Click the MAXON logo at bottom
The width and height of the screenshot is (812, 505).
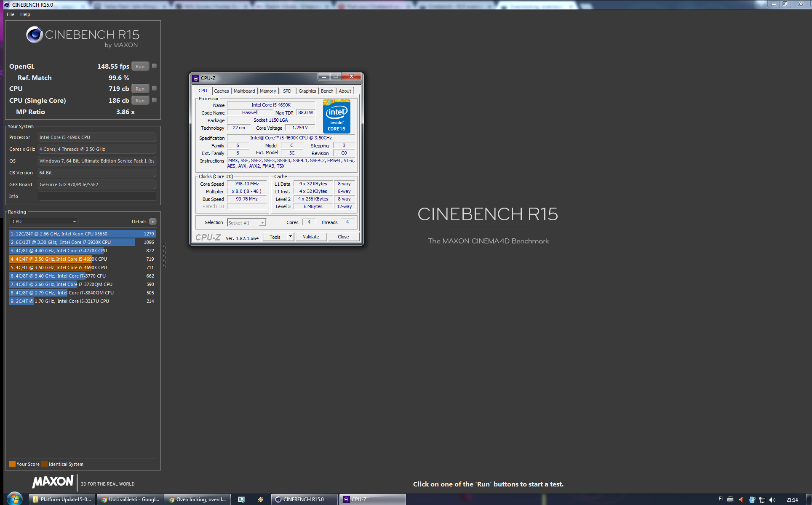(x=53, y=481)
